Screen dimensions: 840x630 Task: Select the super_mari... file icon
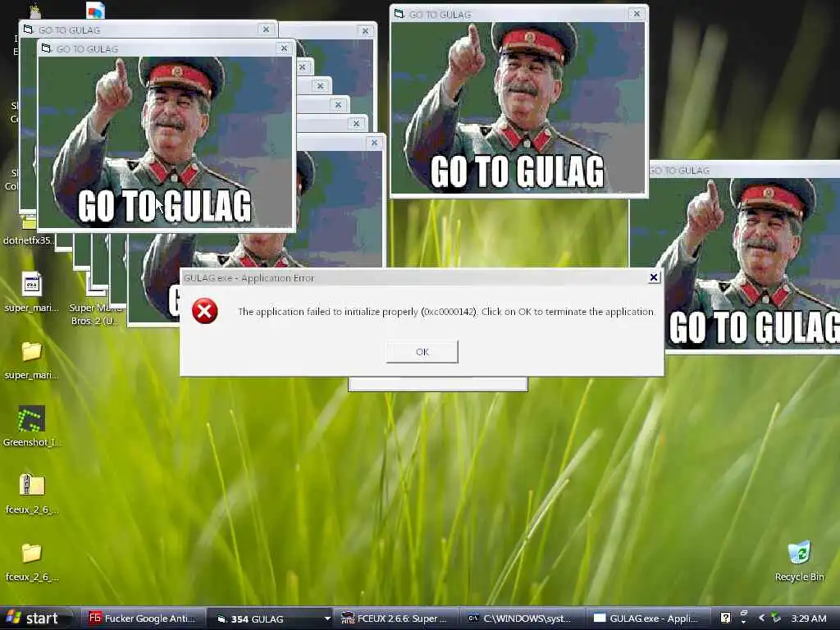[x=32, y=293]
